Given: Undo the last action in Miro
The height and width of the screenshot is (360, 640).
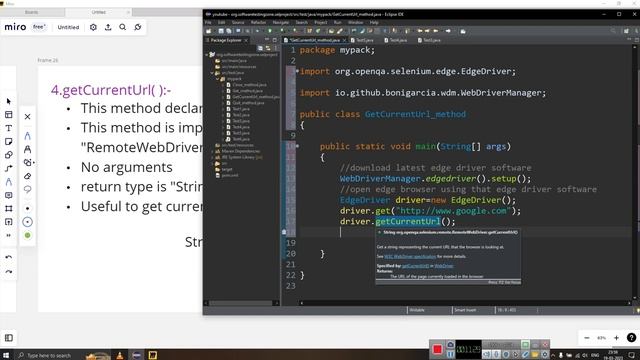Looking at the screenshot, I should click(x=9, y=257).
